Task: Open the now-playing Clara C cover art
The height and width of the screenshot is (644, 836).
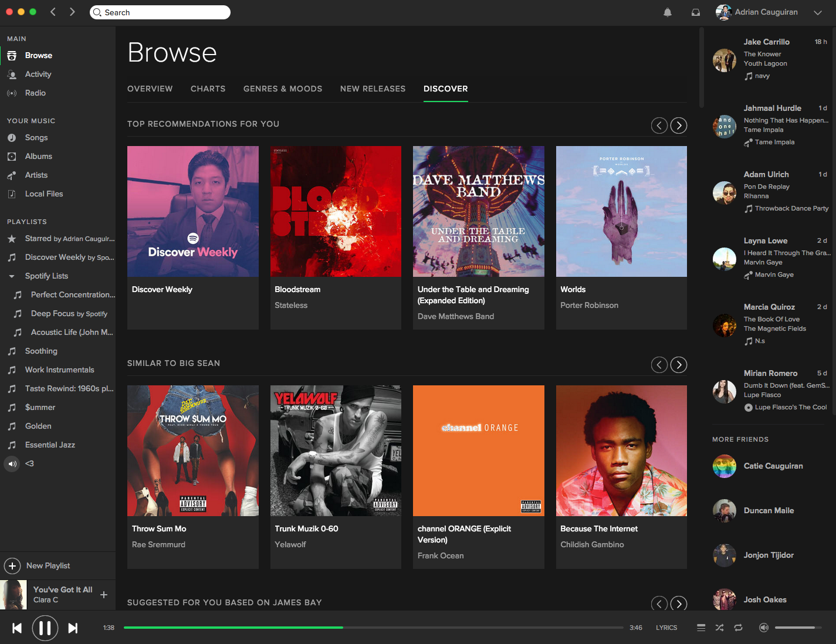Action: [13, 595]
